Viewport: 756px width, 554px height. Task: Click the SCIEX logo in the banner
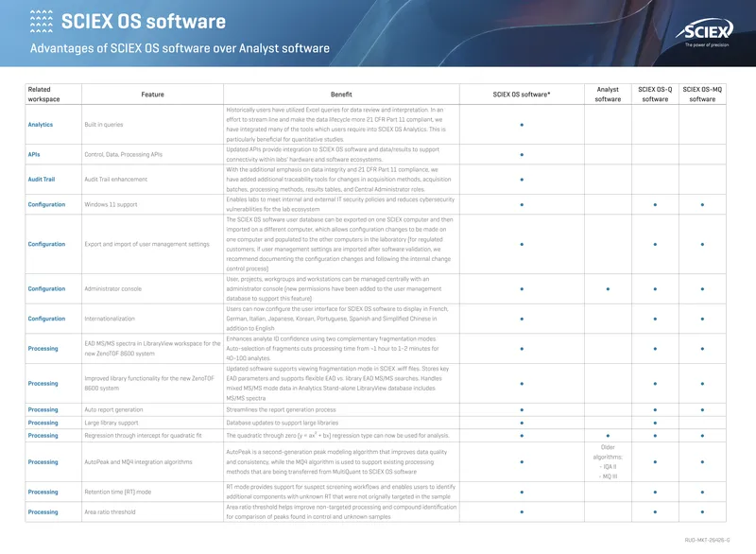pyautogui.click(x=704, y=32)
